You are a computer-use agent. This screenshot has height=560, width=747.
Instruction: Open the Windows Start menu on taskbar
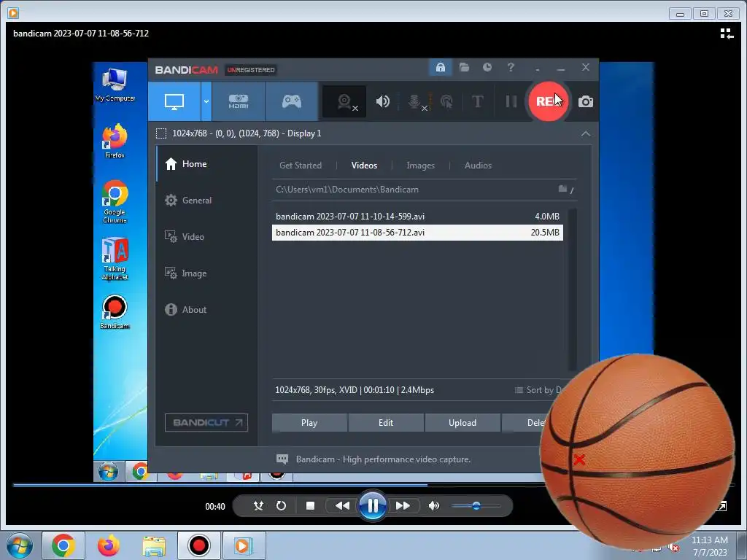[x=19, y=545]
